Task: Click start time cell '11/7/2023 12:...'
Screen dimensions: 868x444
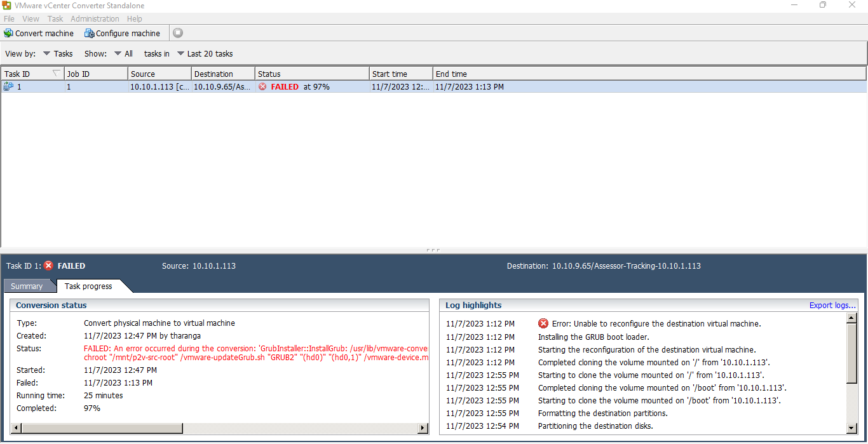Action: click(x=401, y=86)
